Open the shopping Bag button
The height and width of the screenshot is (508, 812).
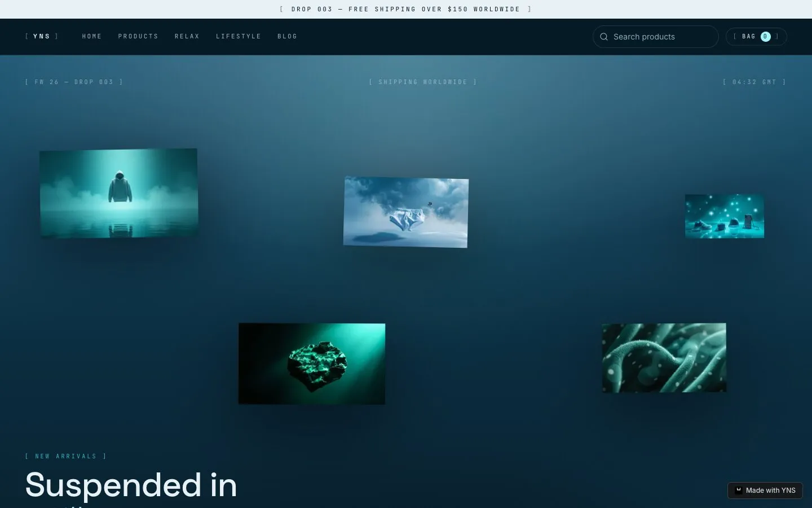(756, 37)
